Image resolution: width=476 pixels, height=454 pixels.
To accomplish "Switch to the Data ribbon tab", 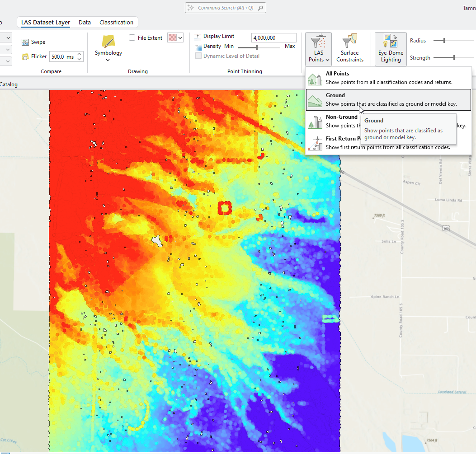I will pyautogui.click(x=85, y=23).
